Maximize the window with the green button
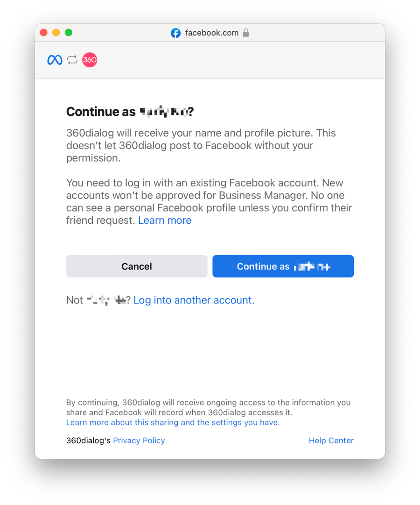Screen dimensions: 420x505 69,33
